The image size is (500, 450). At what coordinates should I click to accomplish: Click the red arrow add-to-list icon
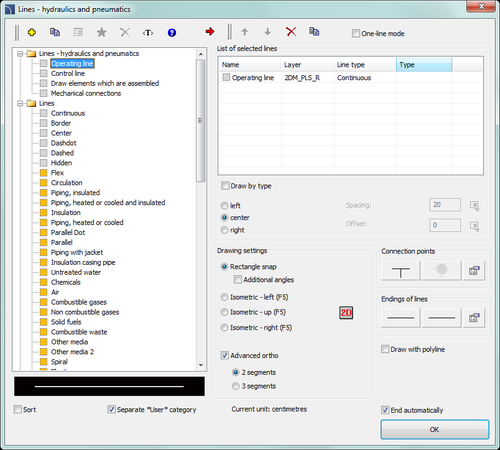210,32
